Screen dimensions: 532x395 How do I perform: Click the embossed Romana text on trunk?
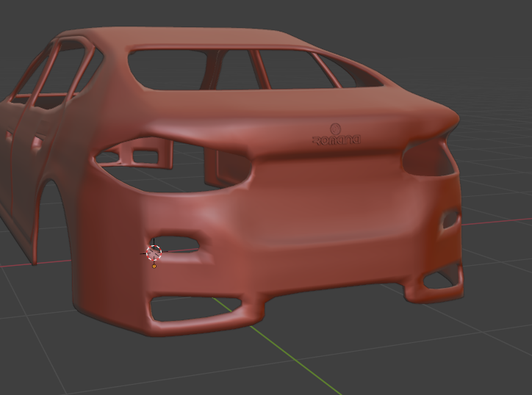[337, 140]
